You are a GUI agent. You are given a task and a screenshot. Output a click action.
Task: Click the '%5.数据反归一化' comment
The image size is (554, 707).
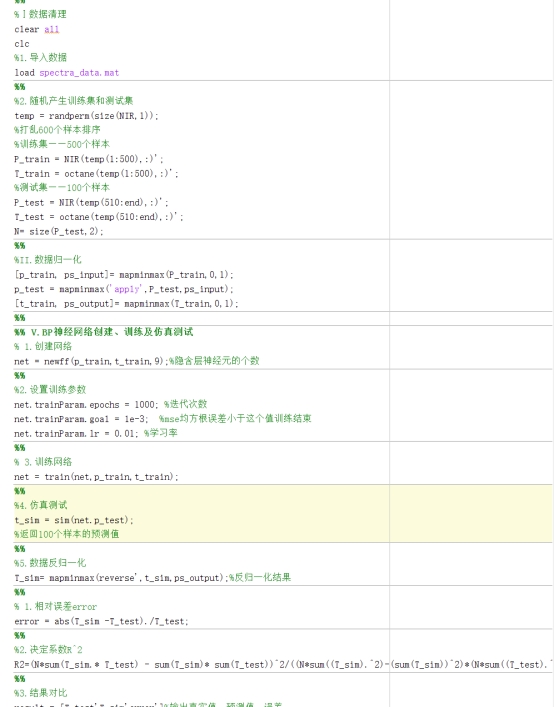50,563
